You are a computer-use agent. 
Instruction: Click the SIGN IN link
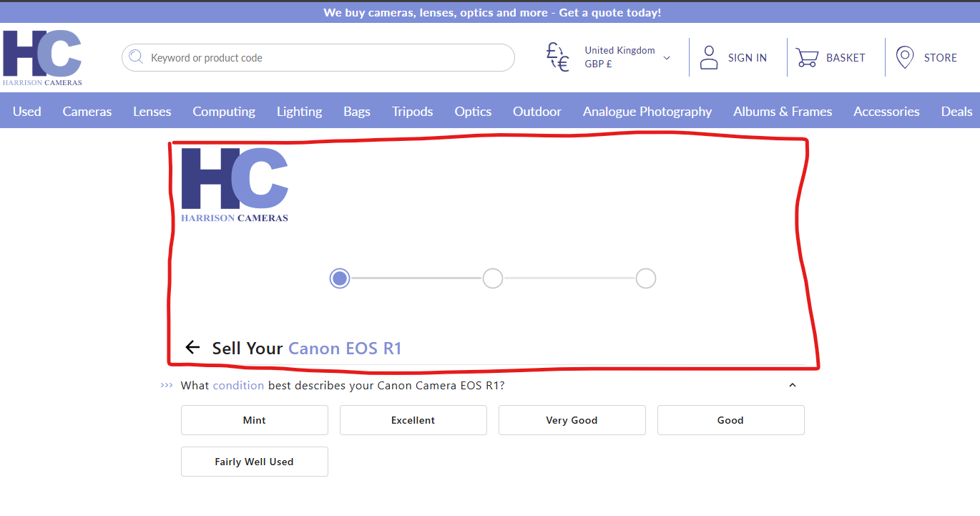748,58
